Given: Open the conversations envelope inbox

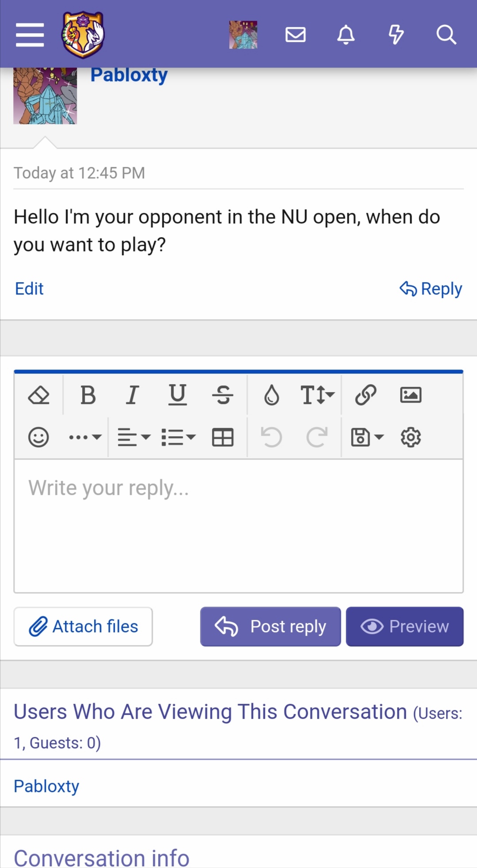Looking at the screenshot, I should point(295,34).
